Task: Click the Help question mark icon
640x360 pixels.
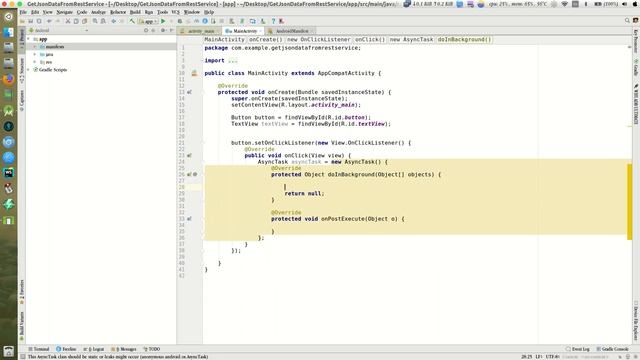Action: (x=273, y=21)
